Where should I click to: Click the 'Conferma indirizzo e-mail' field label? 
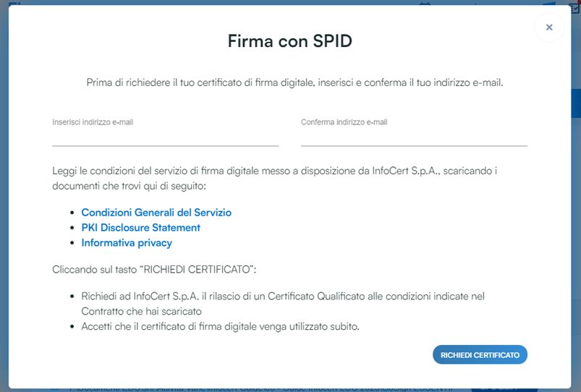pyautogui.click(x=344, y=122)
